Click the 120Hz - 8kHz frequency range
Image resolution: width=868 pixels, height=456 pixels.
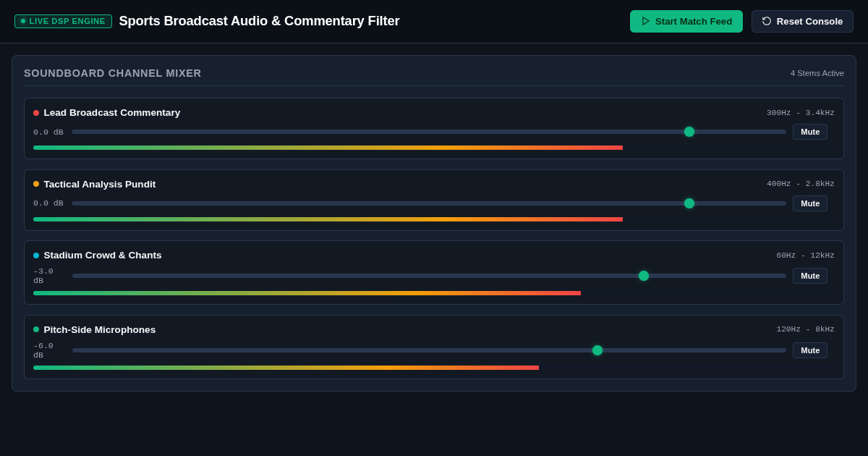coord(806,329)
